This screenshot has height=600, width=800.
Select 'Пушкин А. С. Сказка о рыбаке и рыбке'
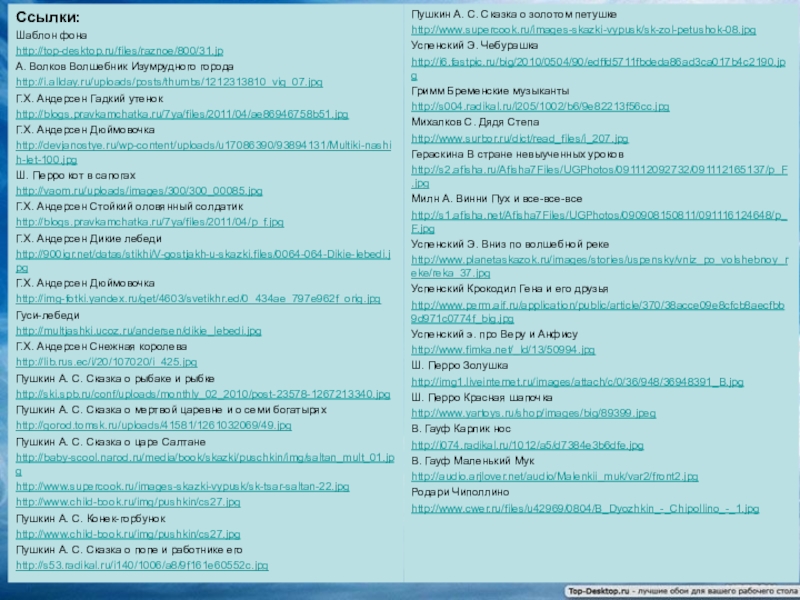coord(115,379)
